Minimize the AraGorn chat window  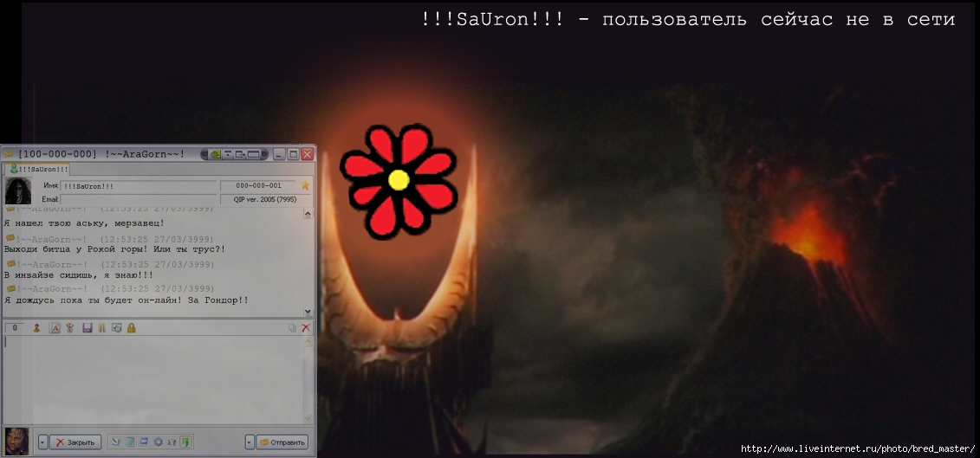[279, 154]
